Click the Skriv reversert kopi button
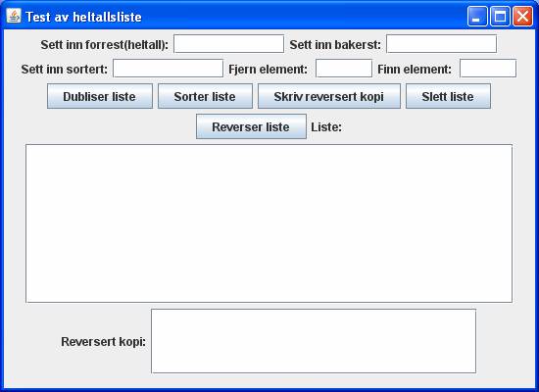The height and width of the screenshot is (392, 539). [329, 96]
